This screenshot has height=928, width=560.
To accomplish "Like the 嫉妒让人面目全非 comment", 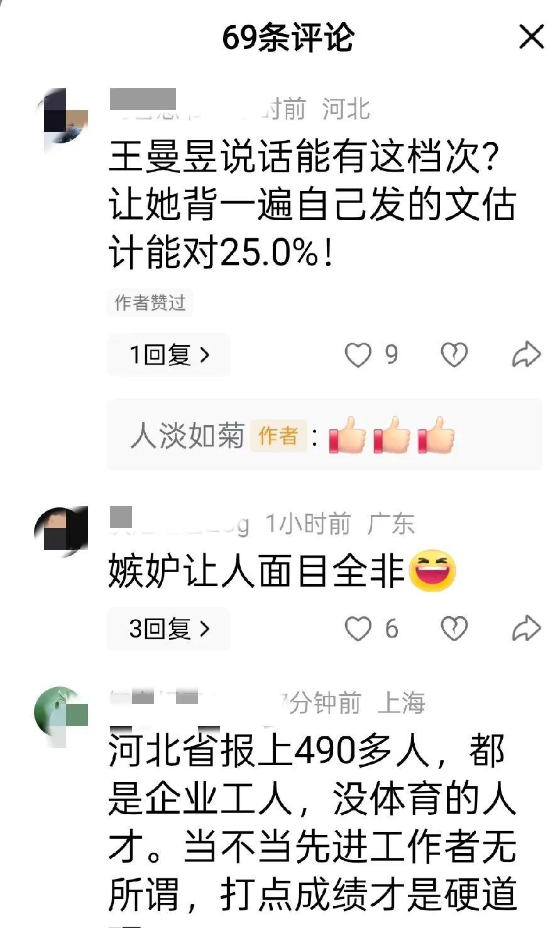I will pos(358,629).
